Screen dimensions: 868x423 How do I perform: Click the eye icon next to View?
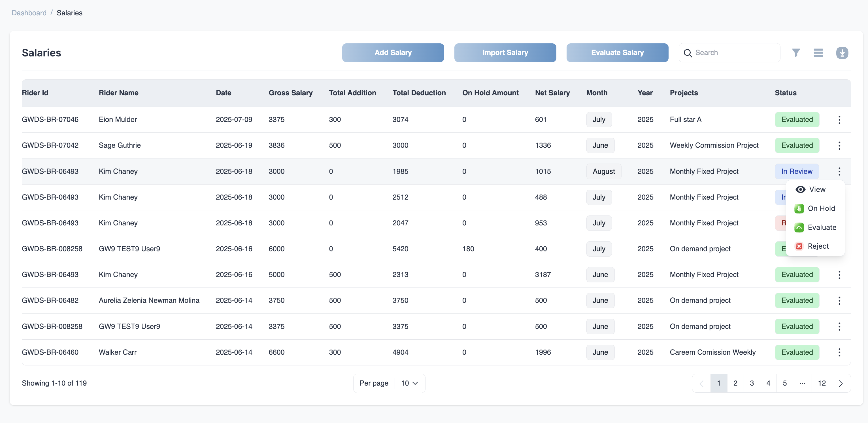tap(800, 189)
